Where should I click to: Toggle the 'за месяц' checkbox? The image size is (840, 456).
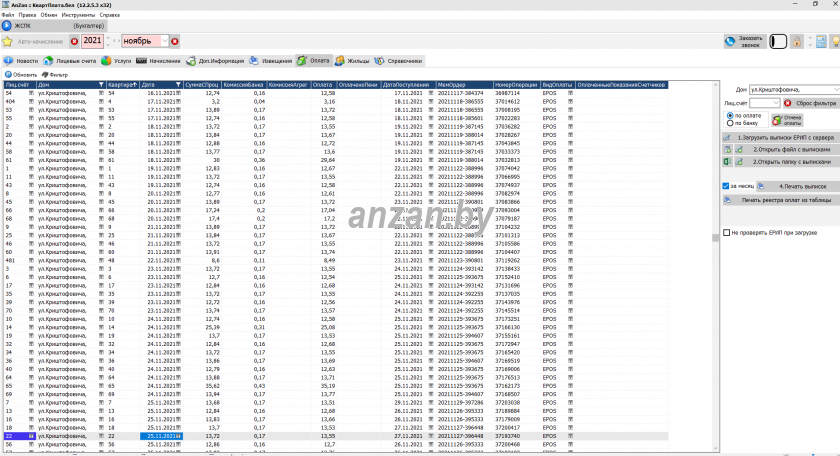(x=726, y=186)
